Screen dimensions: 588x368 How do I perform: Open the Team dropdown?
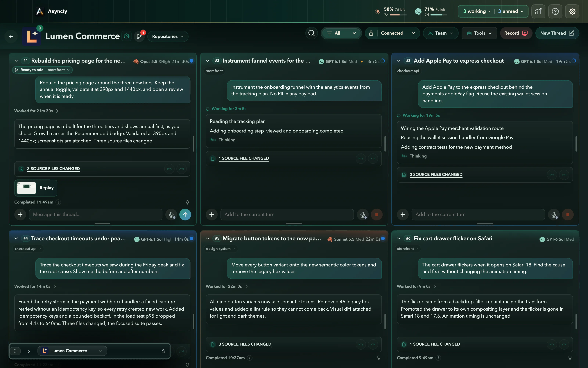click(x=440, y=33)
